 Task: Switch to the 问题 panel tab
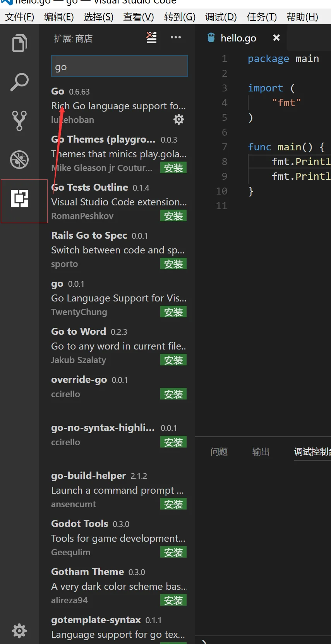pos(219,452)
